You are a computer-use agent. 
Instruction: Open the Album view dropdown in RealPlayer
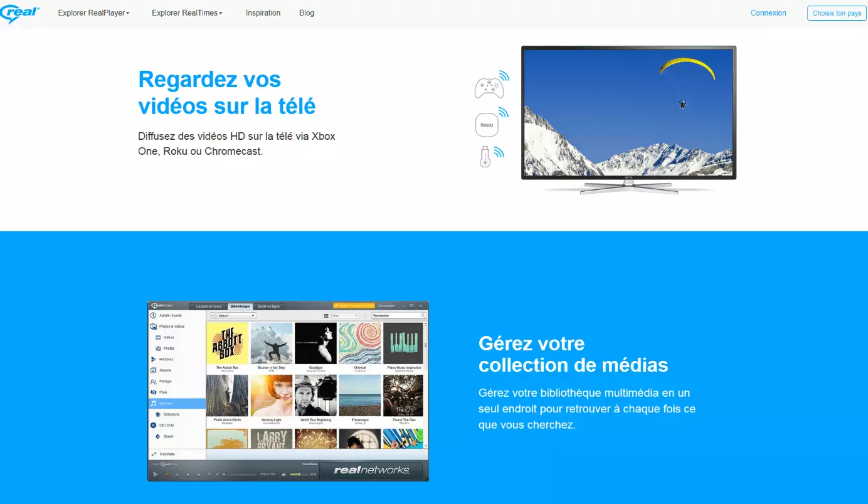(236, 315)
